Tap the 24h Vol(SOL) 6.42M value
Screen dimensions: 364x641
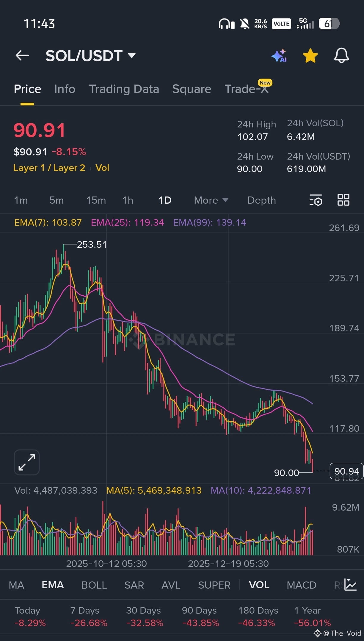pos(301,137)
